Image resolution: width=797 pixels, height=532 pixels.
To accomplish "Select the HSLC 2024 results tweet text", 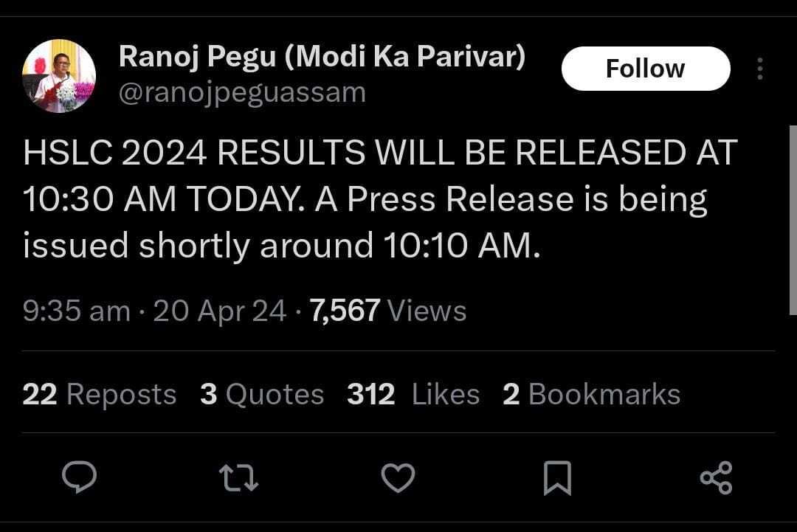I will coord(380,198).
